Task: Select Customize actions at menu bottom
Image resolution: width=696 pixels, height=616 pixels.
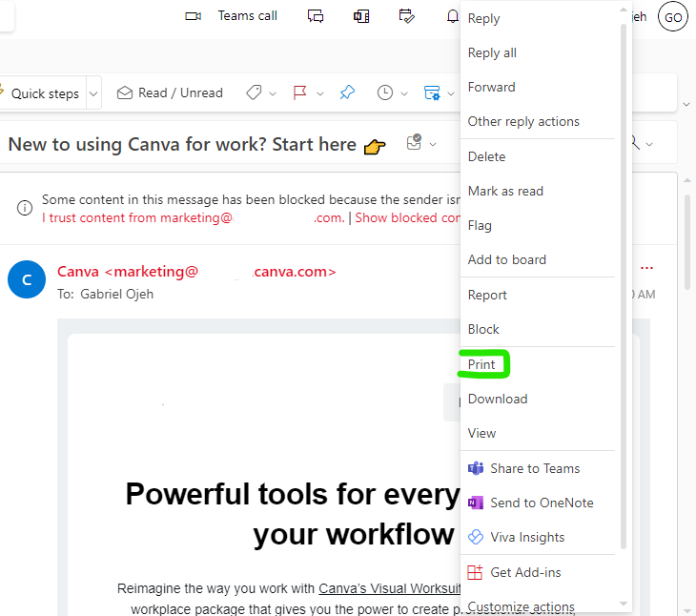Action: click(538, 606)
